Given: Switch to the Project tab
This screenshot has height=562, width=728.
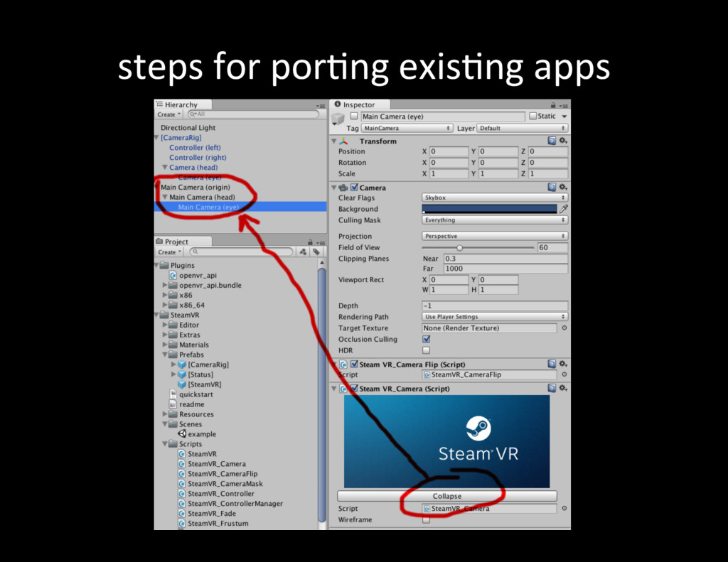Looking at the screenshot, I should pos(183,242).
